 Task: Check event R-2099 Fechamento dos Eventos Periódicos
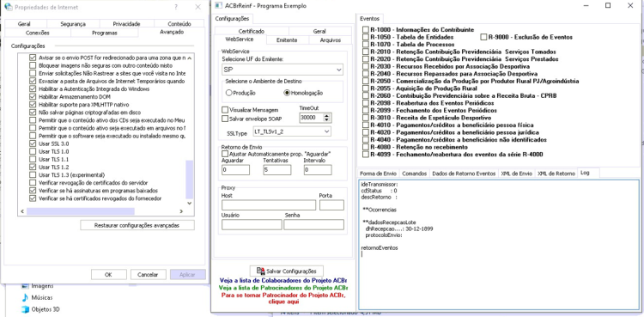(366, 110)
